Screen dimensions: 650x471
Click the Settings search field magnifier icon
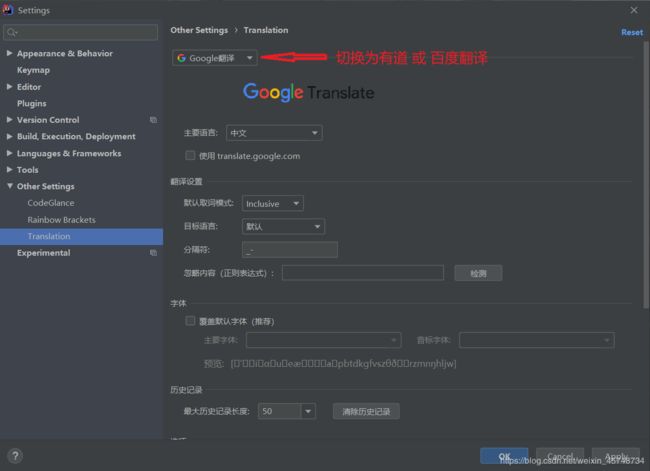tap(12, 32)
